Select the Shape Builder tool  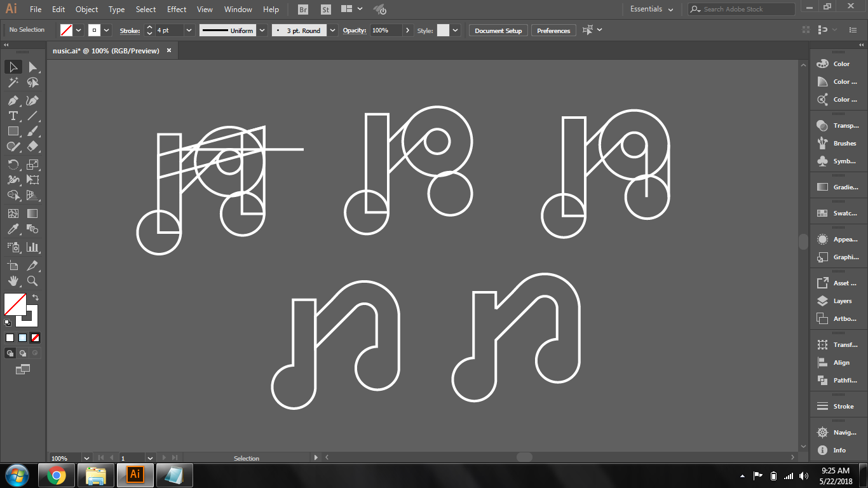(13, 195)
